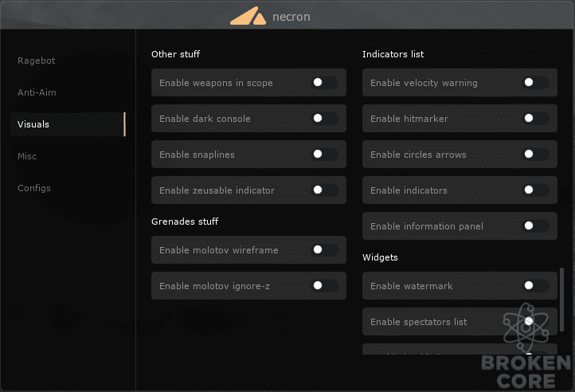Click the Widgets section heading

(x=380, y=257)
